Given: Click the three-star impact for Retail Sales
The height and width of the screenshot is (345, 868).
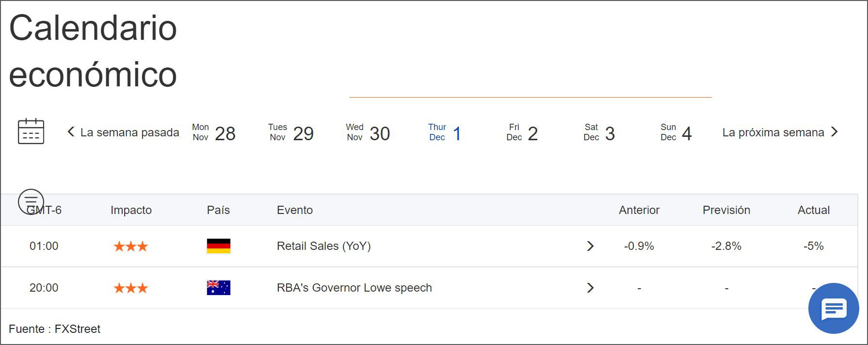Looking at the screenshot, I should click(x=131, y=246).
